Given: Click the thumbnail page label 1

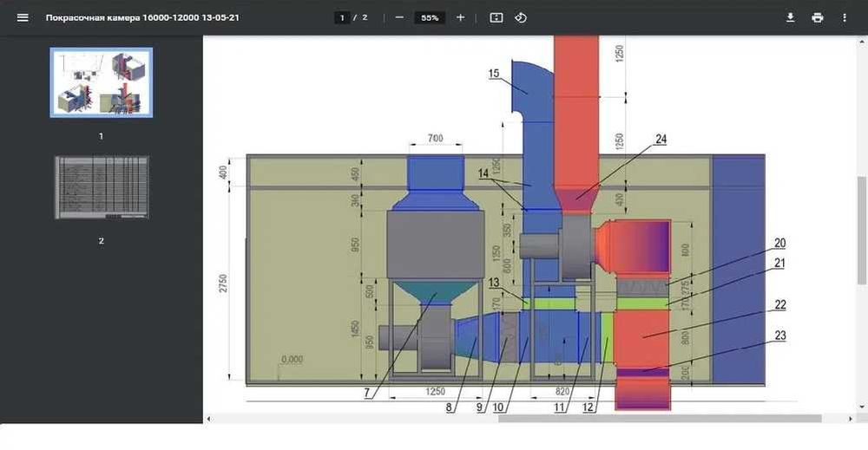Looking at the screenshot, I should click(101, 135).
